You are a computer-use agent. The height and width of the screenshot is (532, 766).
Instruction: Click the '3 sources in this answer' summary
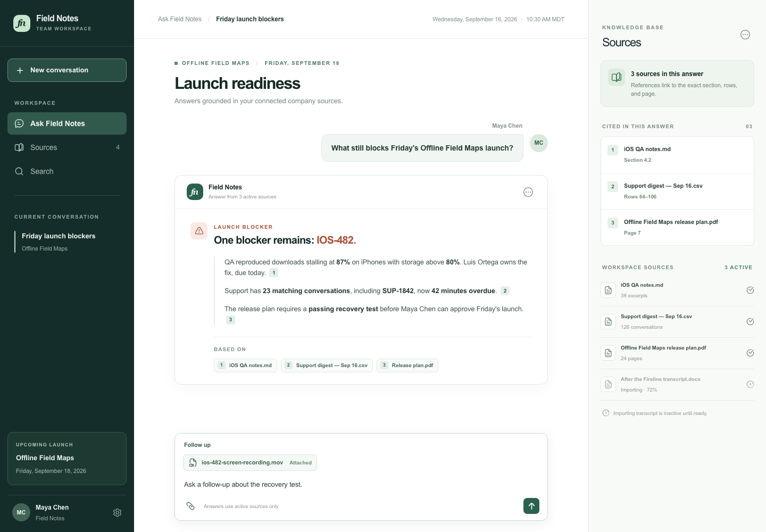pyautogui.click(x=677, y=84)
